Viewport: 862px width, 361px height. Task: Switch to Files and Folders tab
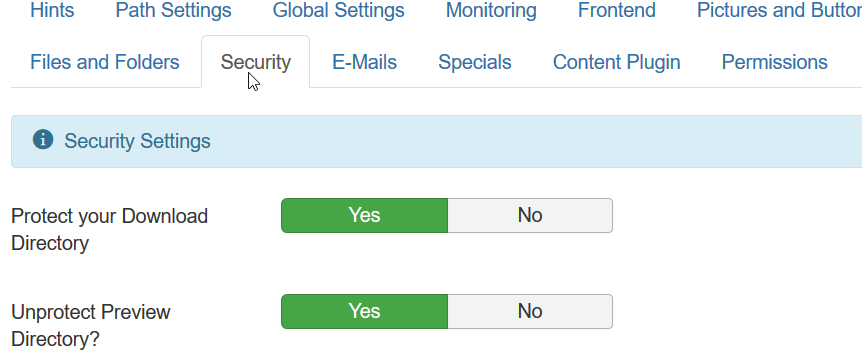[105, 62]
